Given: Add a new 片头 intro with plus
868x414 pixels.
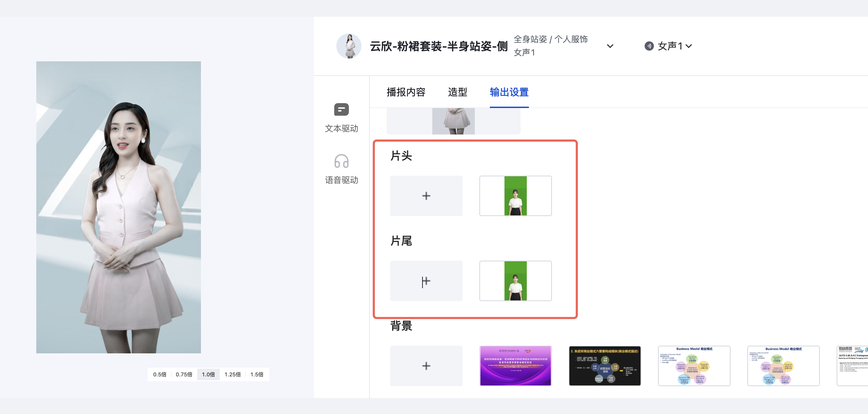Looking at the screenshot, I should [426, 196].
